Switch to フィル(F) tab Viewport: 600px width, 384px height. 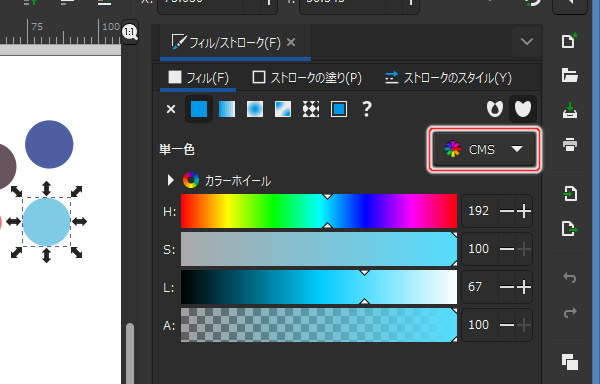coord(198,78)
